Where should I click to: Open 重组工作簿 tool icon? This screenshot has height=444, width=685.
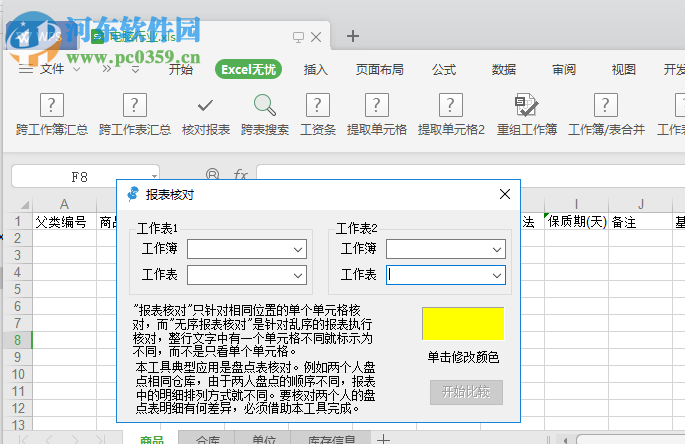526,105
